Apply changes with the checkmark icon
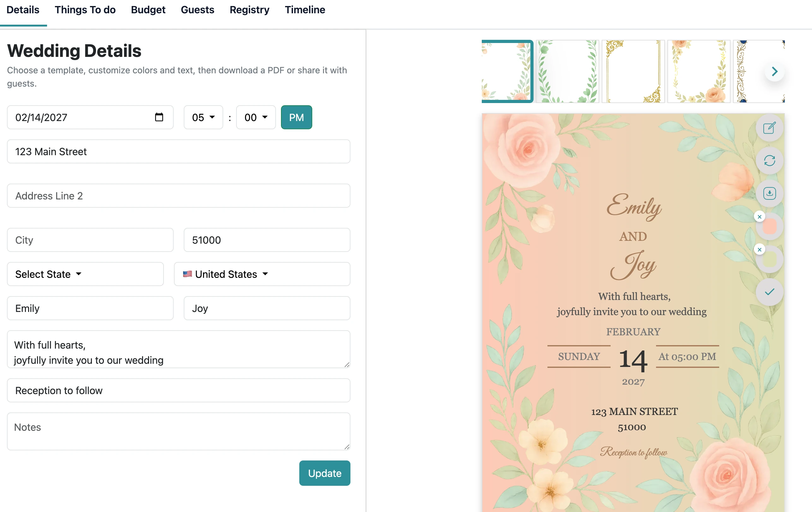 point(769,292)
